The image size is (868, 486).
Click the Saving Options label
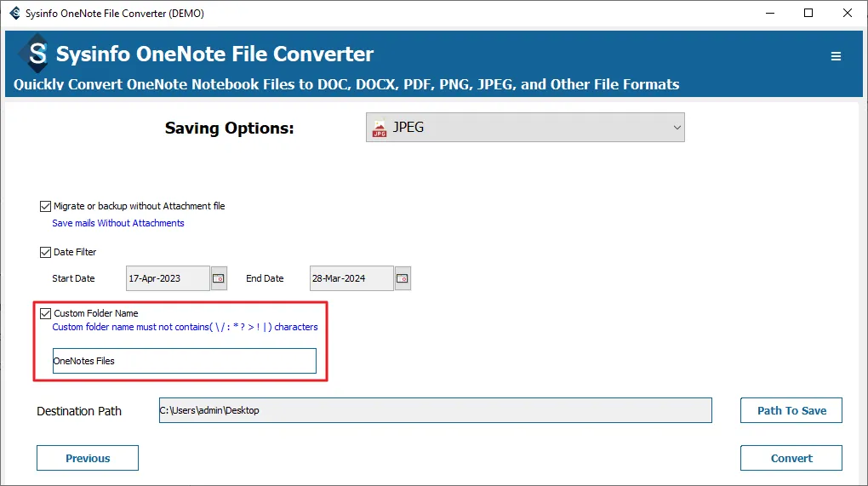pyautogui.click(x=229, y=128)
